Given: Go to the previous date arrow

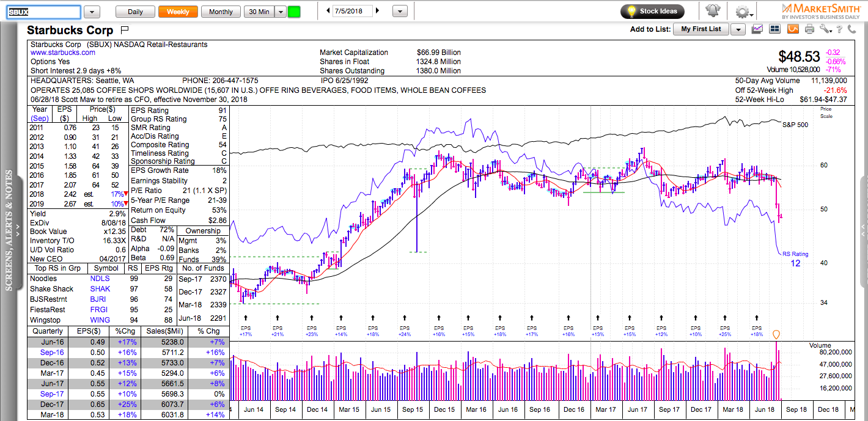Looking at the screenshot, I should click(328, 11).
